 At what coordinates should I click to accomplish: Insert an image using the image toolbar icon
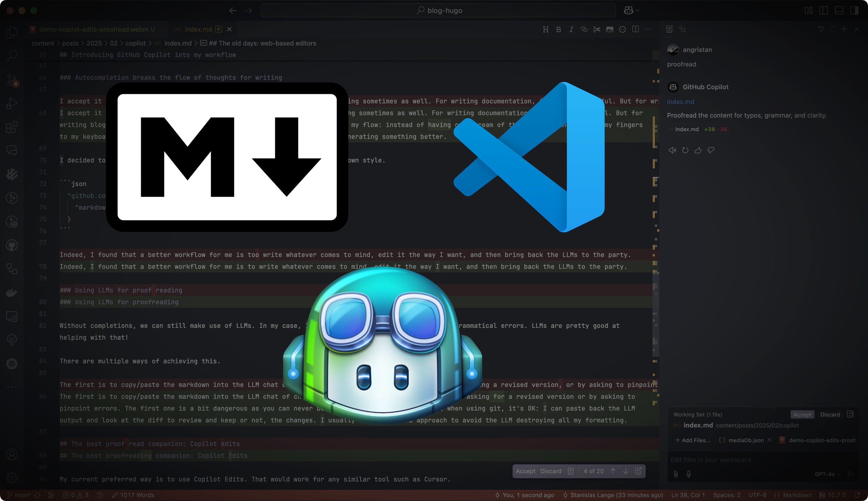(x=610, y=29)
